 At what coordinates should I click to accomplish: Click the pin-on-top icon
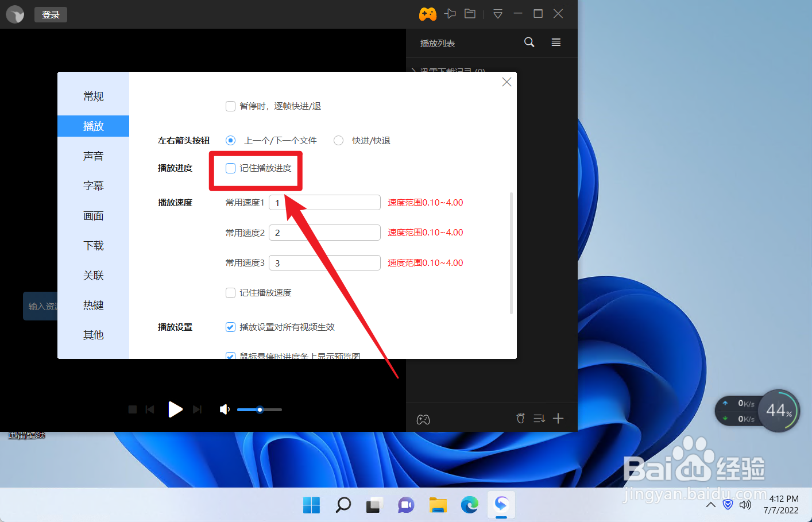point(450,14)
